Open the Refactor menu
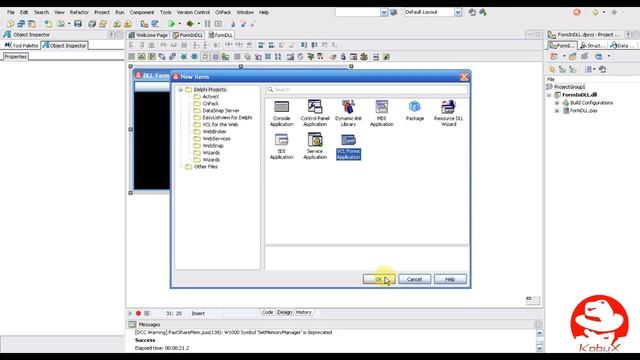The width and height of the screenshot is (640, 360). click(x=79, y=12)
